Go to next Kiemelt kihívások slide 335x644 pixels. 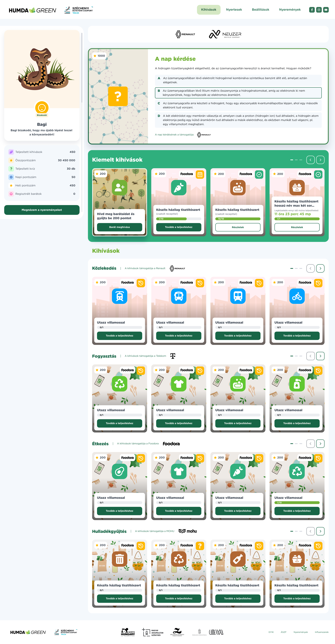(x=320, y=160)
